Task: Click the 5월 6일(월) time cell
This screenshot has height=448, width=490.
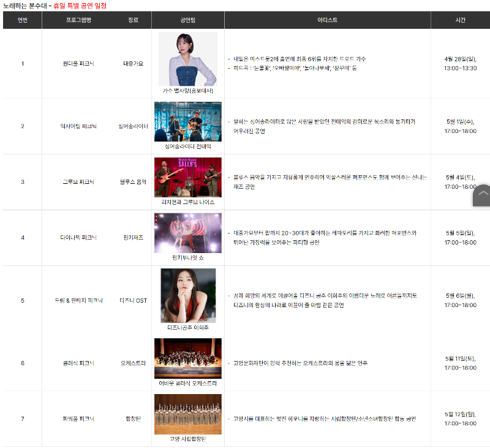Action: [461, 300]
